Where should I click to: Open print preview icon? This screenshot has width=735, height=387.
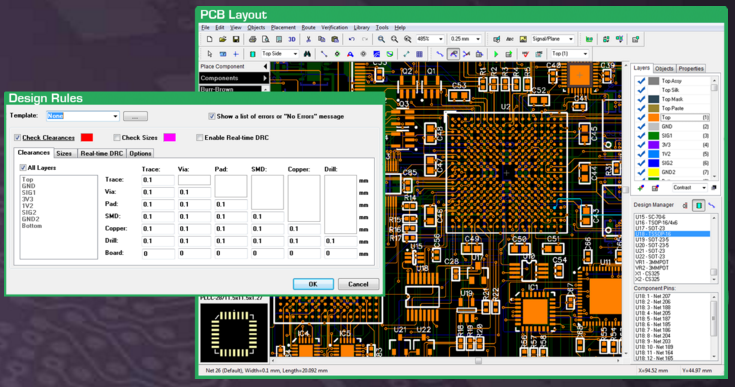pyautogui.click(x=265, y=39)
